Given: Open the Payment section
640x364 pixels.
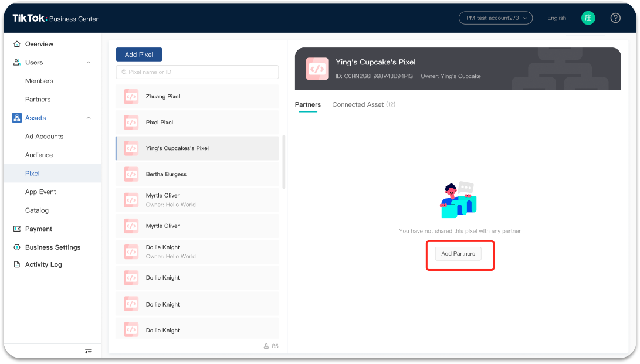Looking at the screenshot, I should click(38, 229).
